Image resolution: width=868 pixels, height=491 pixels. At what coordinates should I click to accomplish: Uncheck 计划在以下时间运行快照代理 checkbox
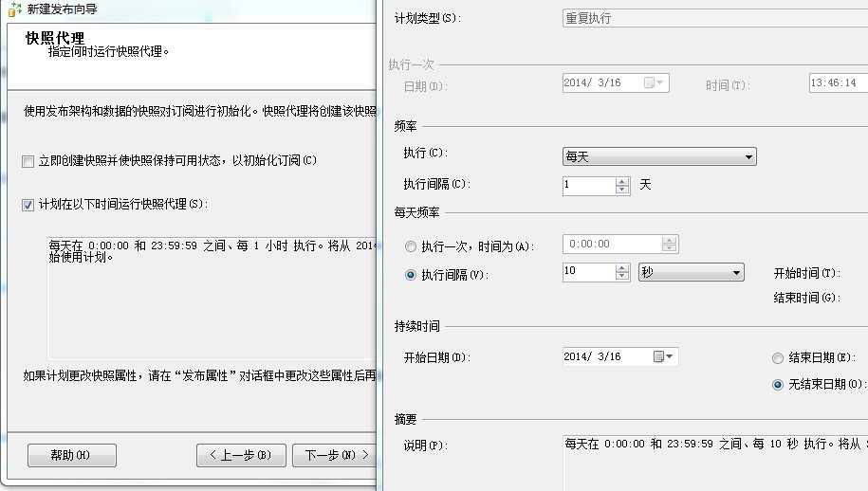pos(28,205)
